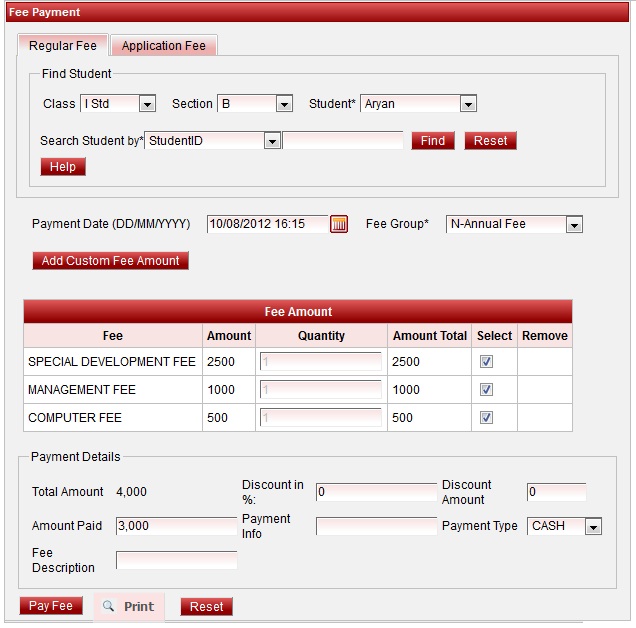Click the Find button
Viewport: 636px width, 628px height.
[433, 141]
